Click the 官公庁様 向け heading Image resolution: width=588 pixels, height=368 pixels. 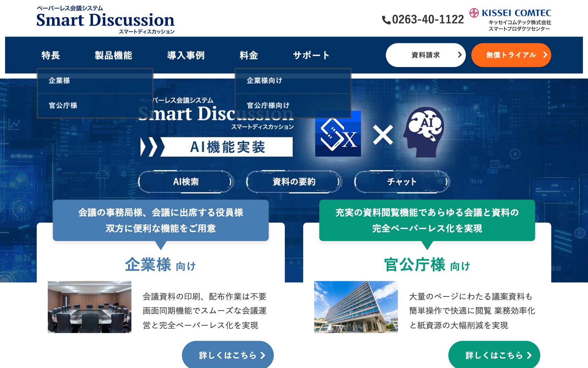(x=427, y=265)
